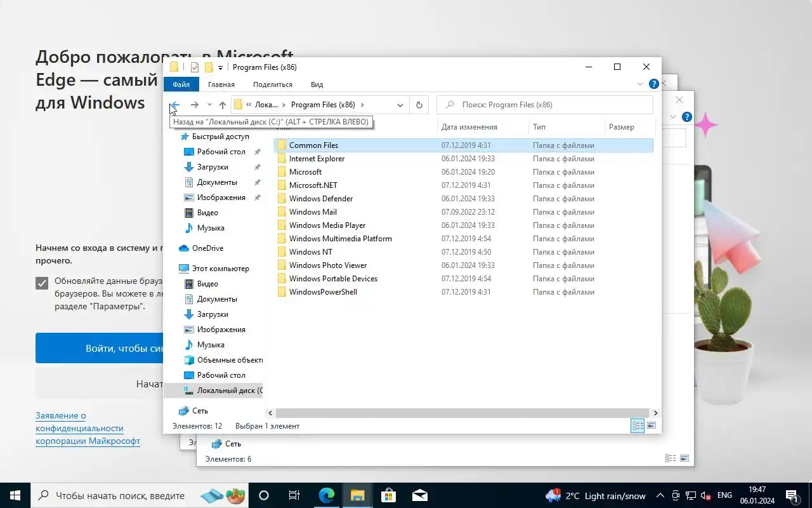Open weather widget showing 2°C
The height and width of the screenshot is (508, 812).
[595, 496]
